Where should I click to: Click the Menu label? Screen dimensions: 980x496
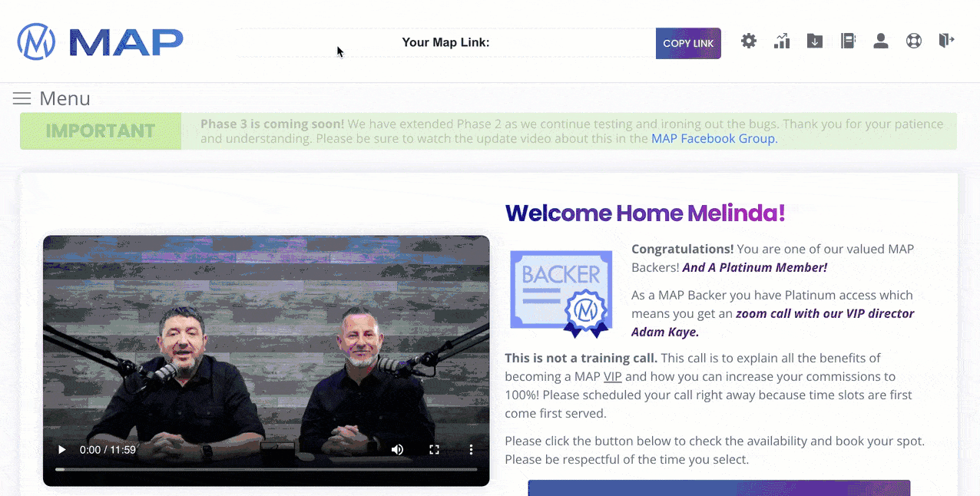(x=65, y=98)
